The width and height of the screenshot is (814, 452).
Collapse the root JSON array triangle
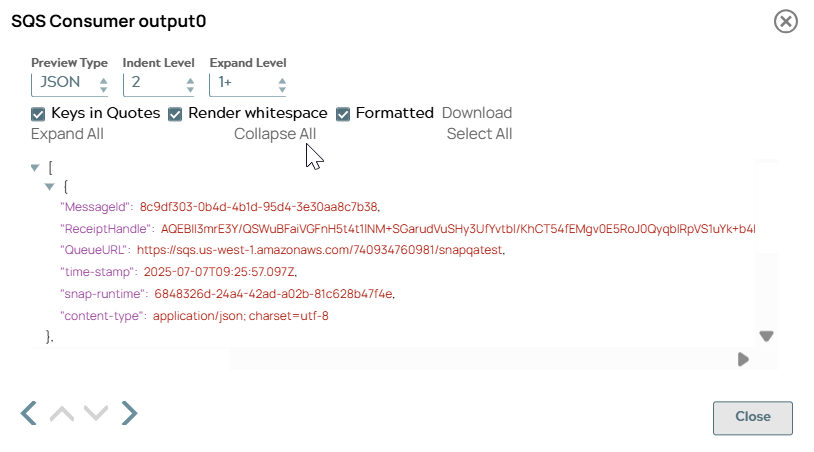coord(36,168)
